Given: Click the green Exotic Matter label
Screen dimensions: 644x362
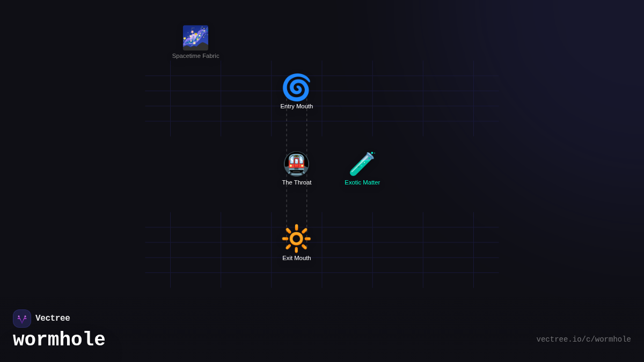Looking at the screenshot, I should point(362,182).
